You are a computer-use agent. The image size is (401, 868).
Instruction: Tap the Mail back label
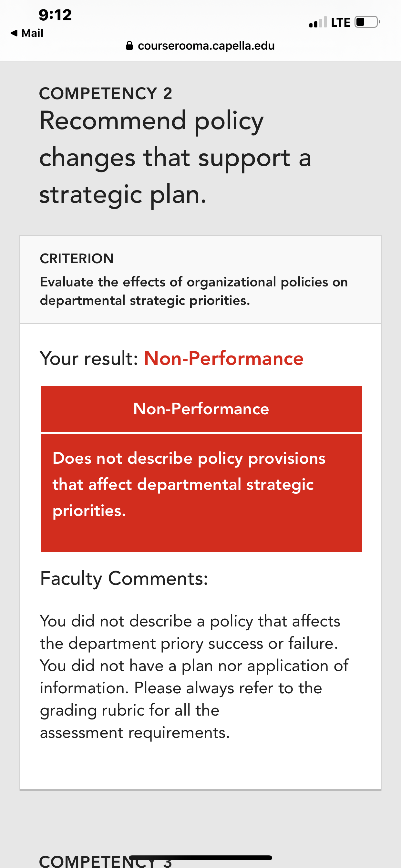[x=32, y=33]
